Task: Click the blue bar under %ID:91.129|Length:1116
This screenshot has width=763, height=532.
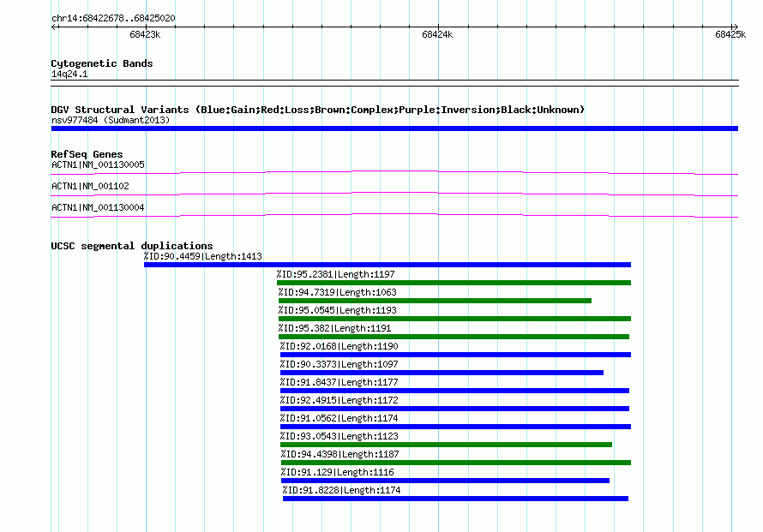Action: click(445, 481)
